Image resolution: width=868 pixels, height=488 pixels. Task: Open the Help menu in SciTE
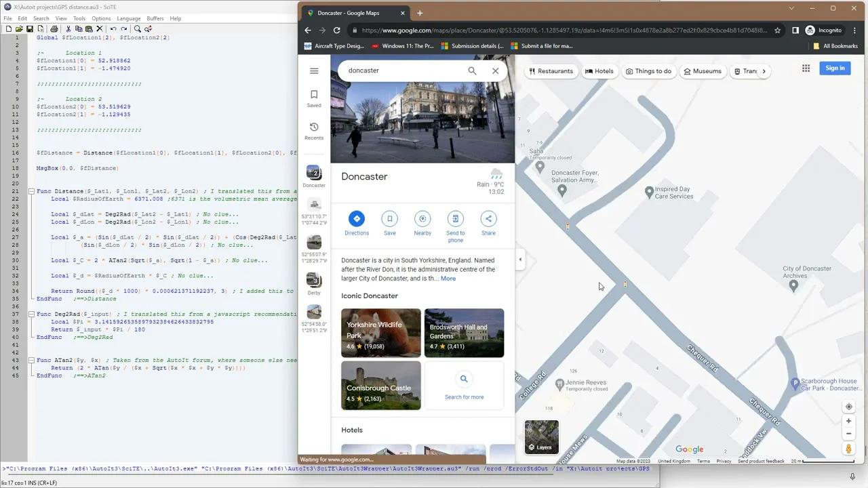pyautogui.click(x=176, y=18)
